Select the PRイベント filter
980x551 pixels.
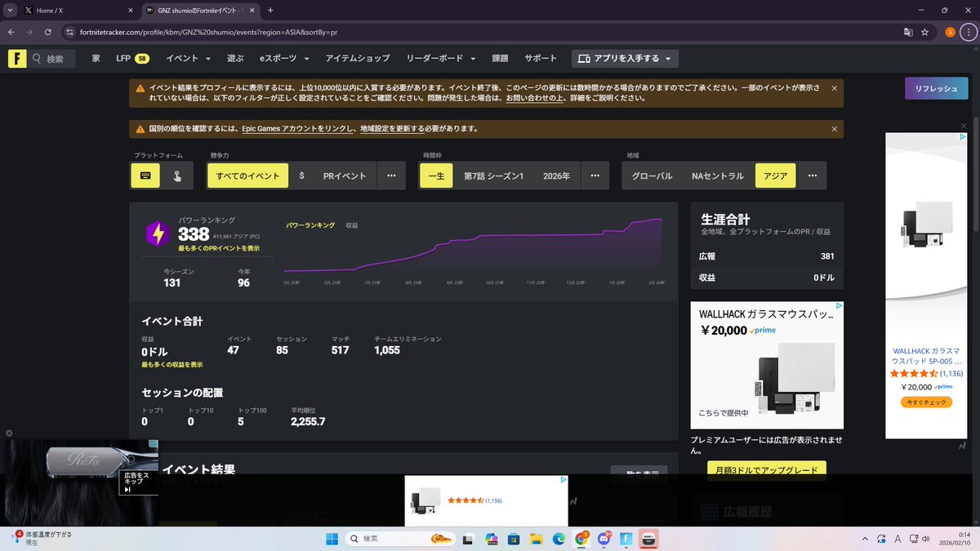pyautogui.click(x=345, y=176)
